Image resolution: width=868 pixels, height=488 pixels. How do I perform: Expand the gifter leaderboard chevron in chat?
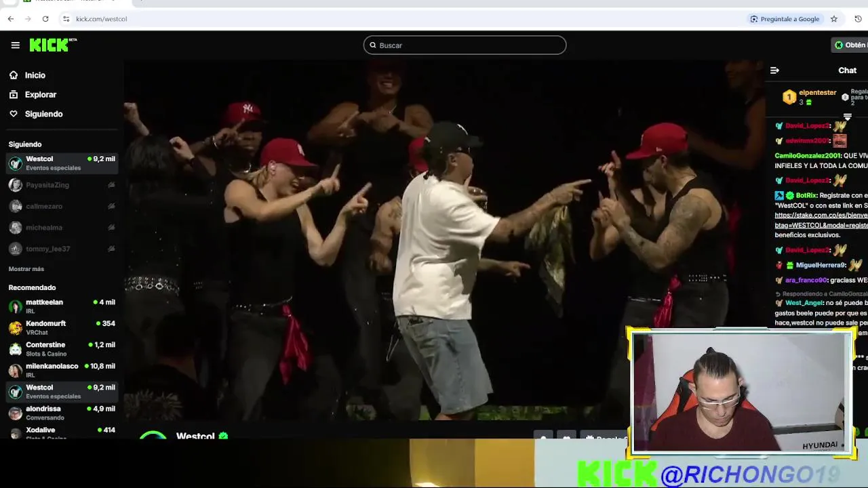pyautogui.click(x=848, y=117)
